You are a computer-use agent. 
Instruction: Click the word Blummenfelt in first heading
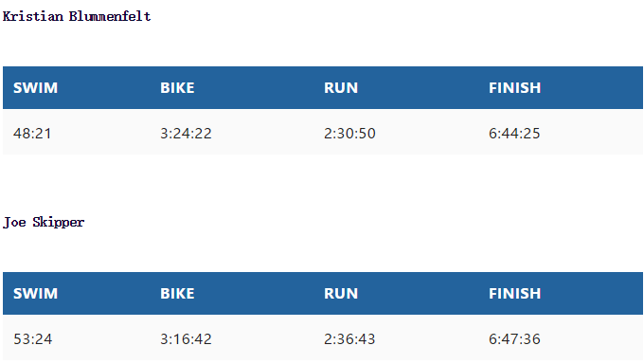pos(110,16)
